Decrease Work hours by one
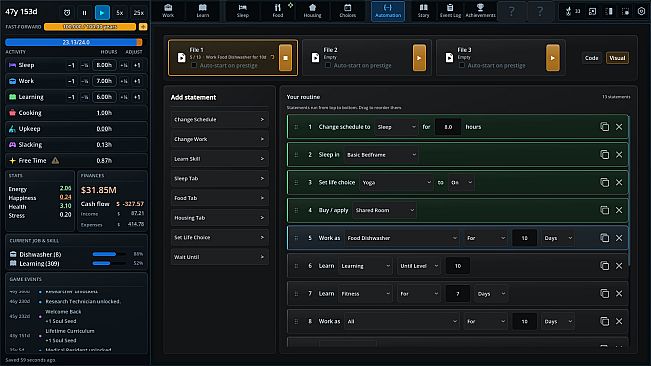 tap(71, 81)
